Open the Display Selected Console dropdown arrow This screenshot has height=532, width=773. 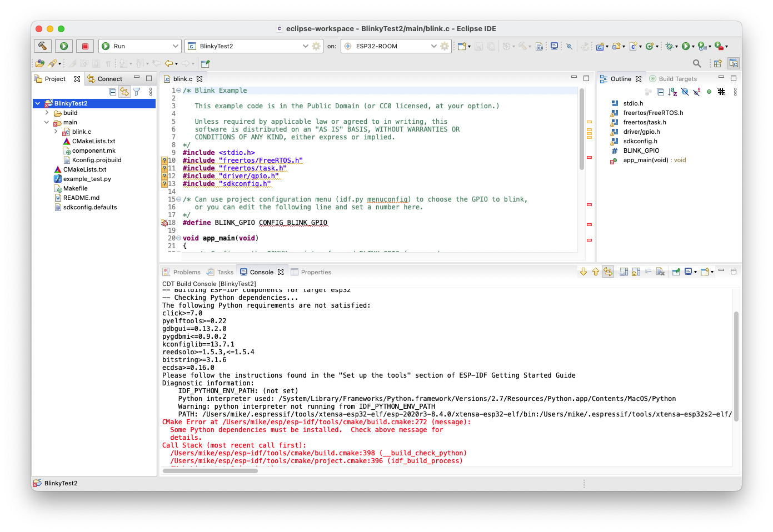coord(695,272)
